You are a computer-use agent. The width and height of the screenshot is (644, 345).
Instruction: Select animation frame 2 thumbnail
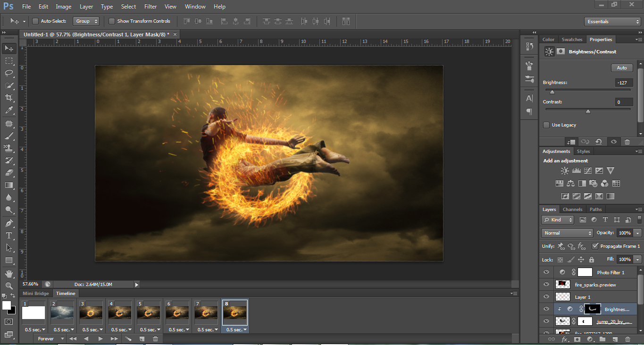coord(62,312)
